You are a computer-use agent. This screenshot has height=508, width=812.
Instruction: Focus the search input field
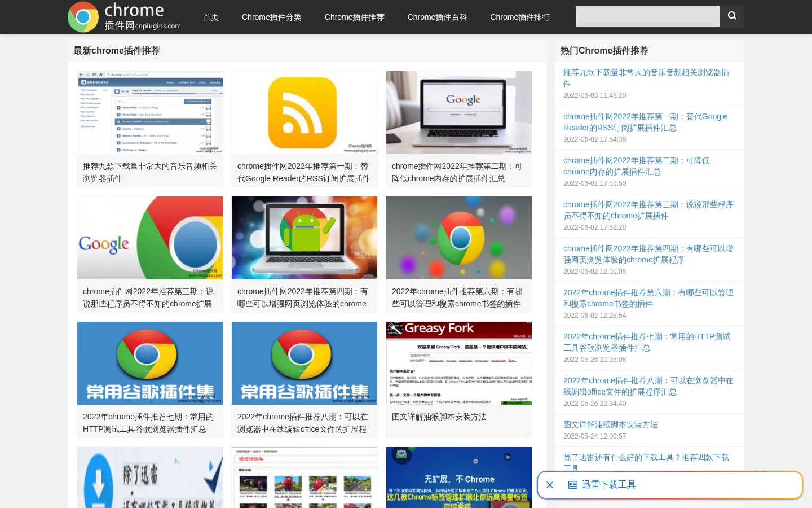click(x=647, y=16)
